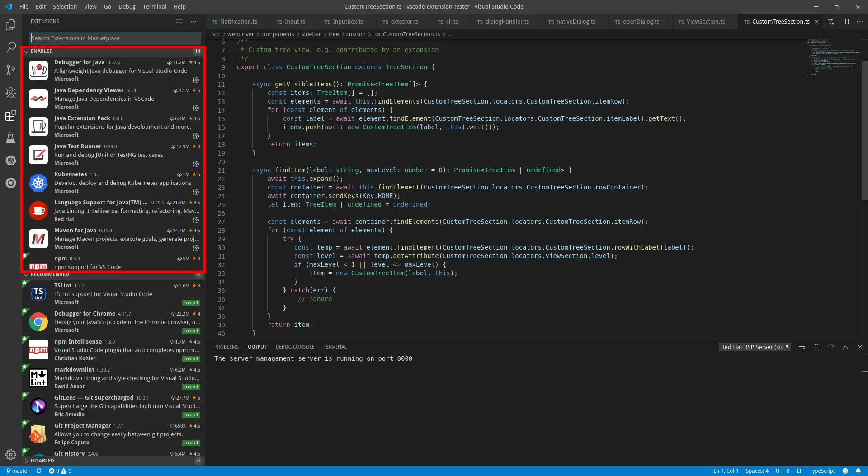
Task: Switch to the InputBox.ts tab
Action: coord(348,22)
